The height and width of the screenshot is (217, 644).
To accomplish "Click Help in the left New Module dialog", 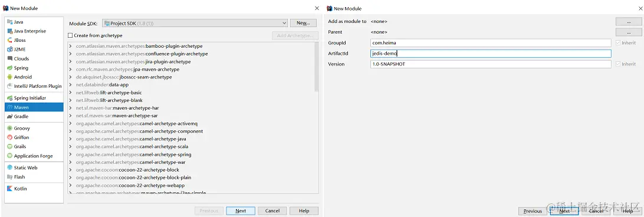I will pyautogui.click(x=304, y=211).
